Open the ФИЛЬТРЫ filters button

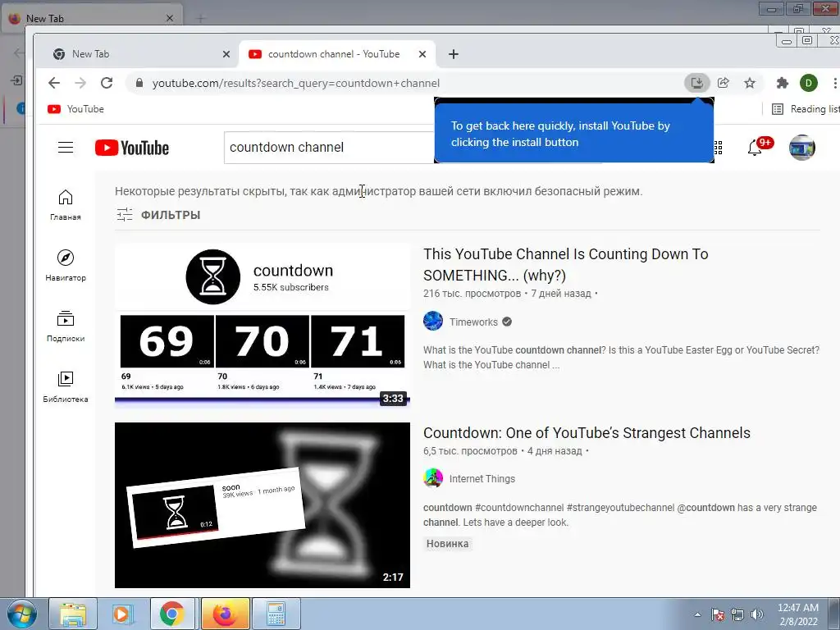coord(158,215)
